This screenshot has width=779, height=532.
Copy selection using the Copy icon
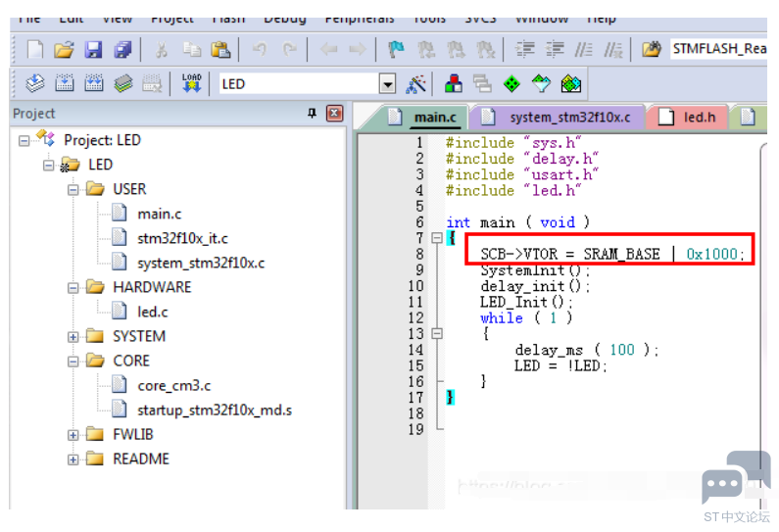point(192,50)
